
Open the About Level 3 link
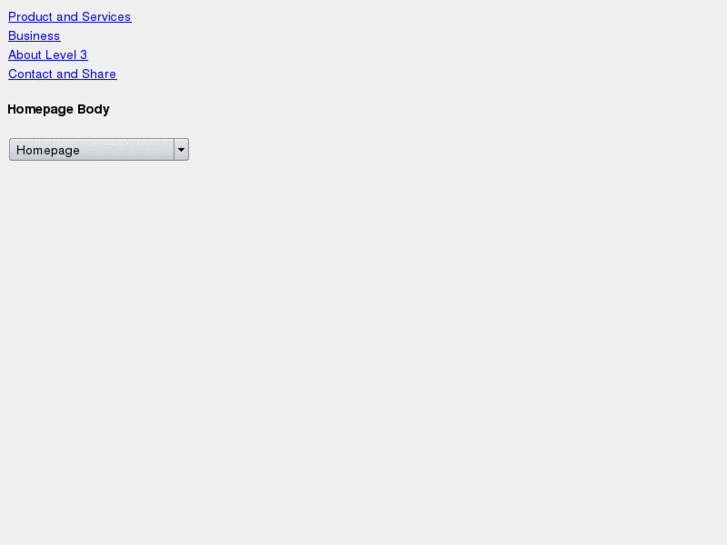[48, 55]
